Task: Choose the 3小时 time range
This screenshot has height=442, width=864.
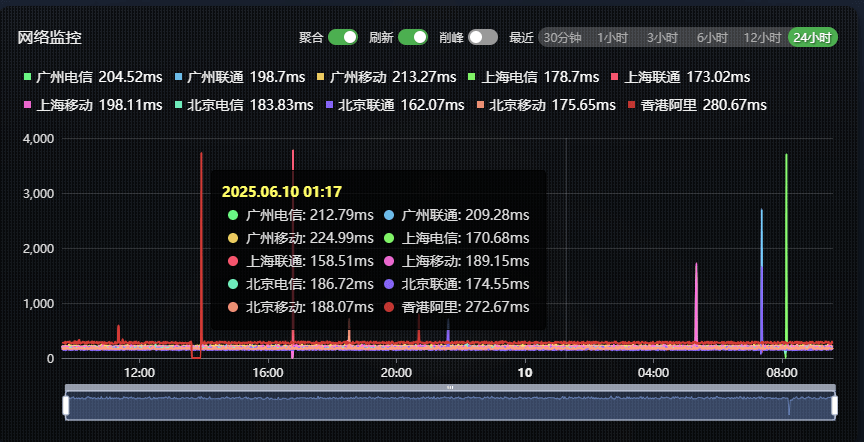Action: 662,38
